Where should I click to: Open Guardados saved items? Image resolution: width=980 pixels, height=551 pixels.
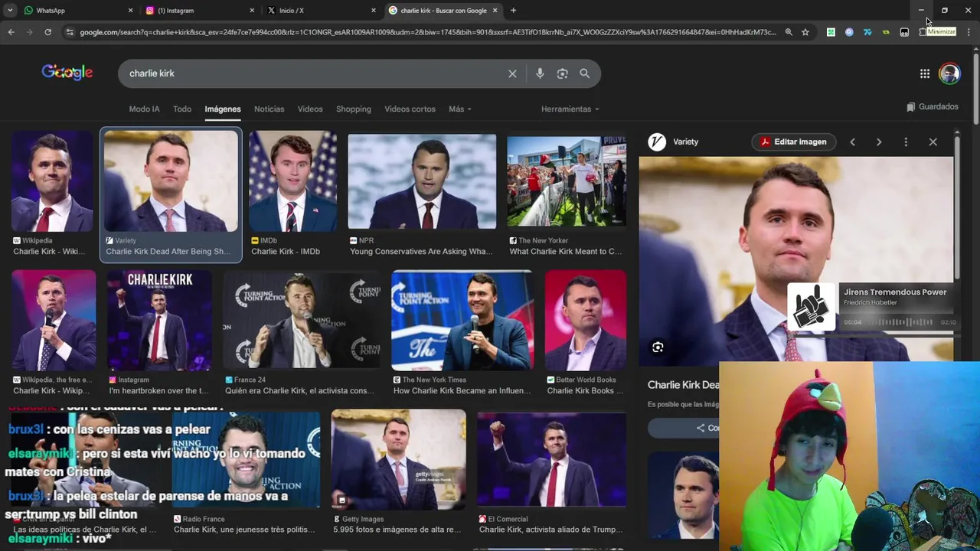tap(932, 106)
